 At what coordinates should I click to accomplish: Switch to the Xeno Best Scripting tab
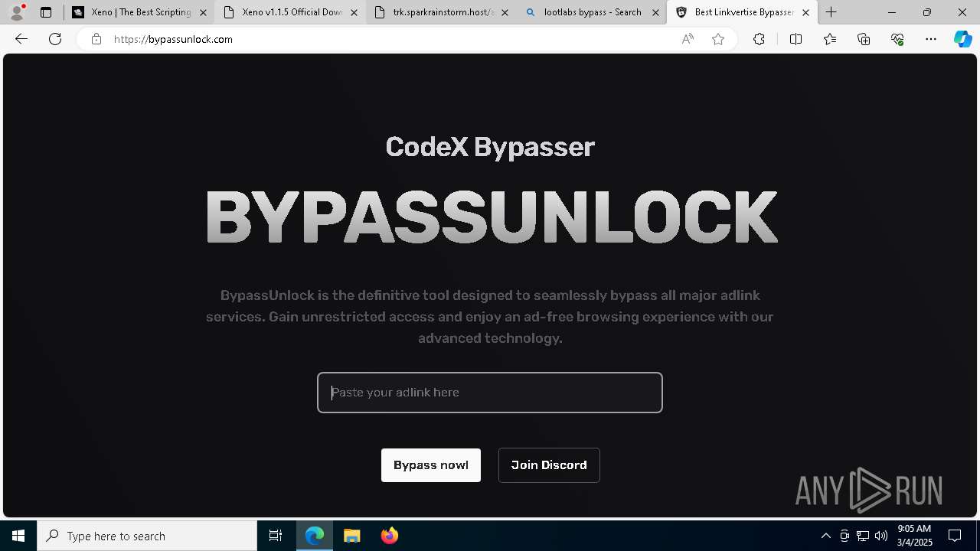139,12
